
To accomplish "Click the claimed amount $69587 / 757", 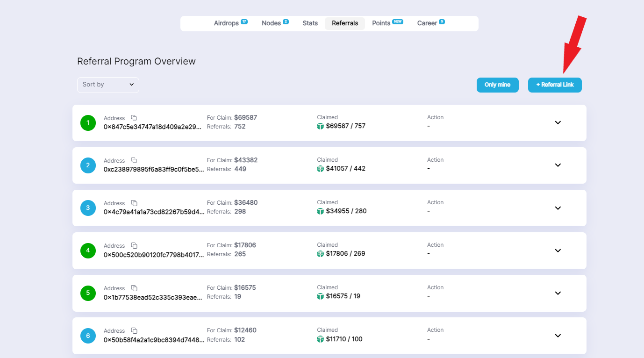I will pyautogui.click(x=346, y=126).
